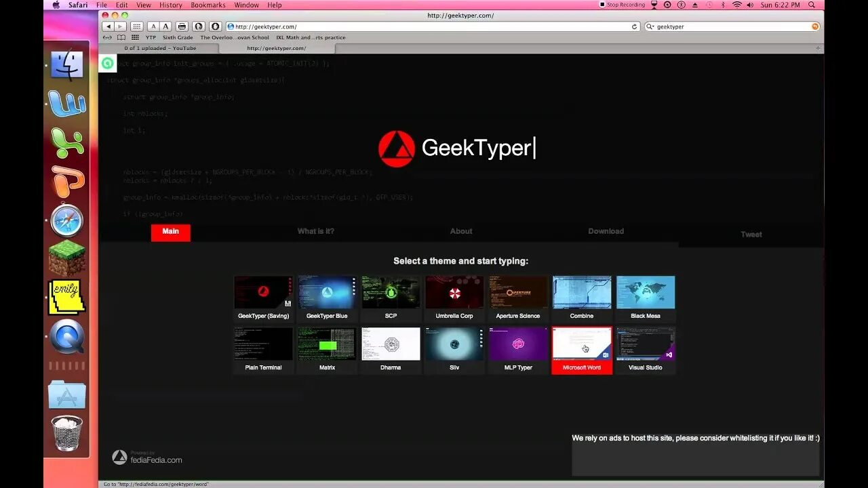The image size is (868, 488).
Task: Open the History menu
Action: [170, 5]
